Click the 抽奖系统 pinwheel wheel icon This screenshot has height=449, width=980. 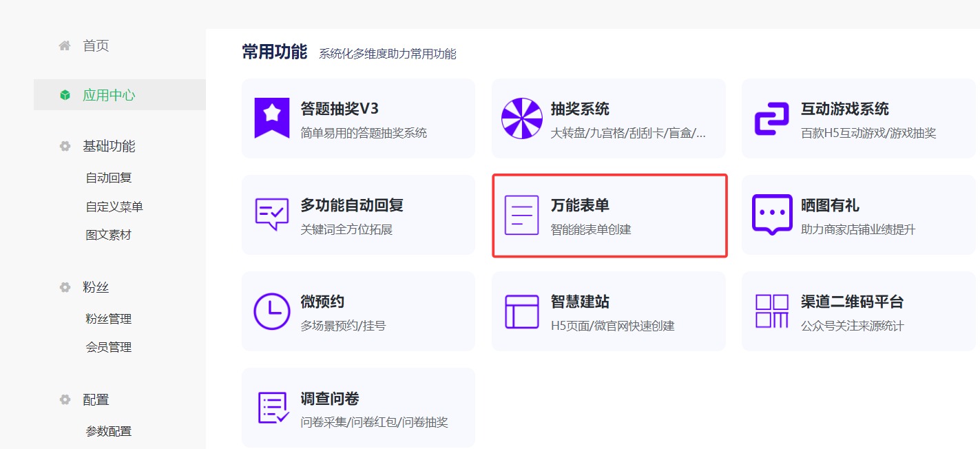[521, 118]
